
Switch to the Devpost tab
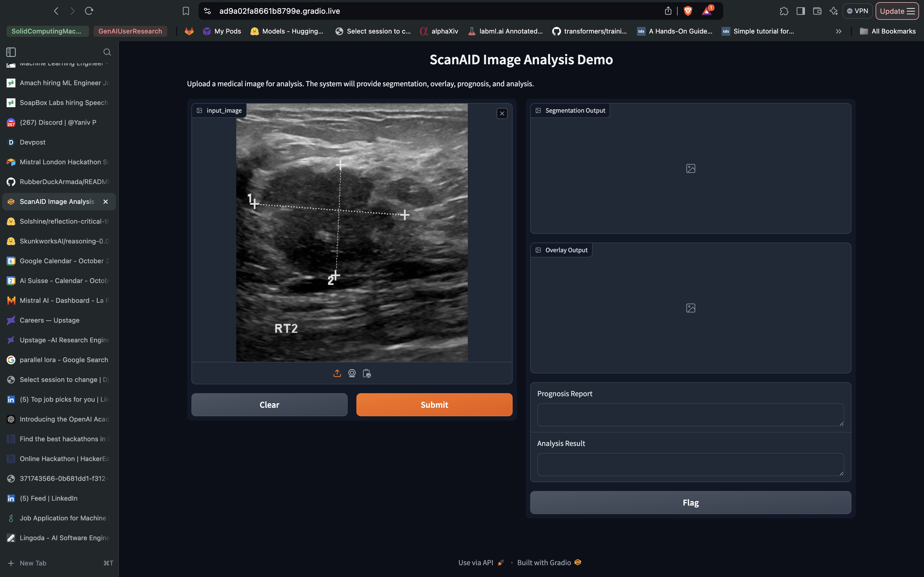(x=32, y=142)
